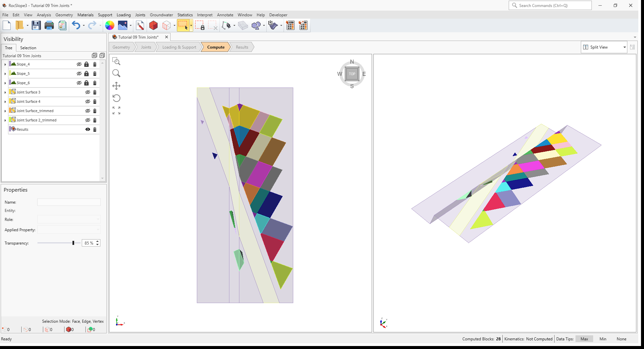The height and width of the screenshot is (349, 644).
Task: Open the Joints menu
Action: pos(140,15)
